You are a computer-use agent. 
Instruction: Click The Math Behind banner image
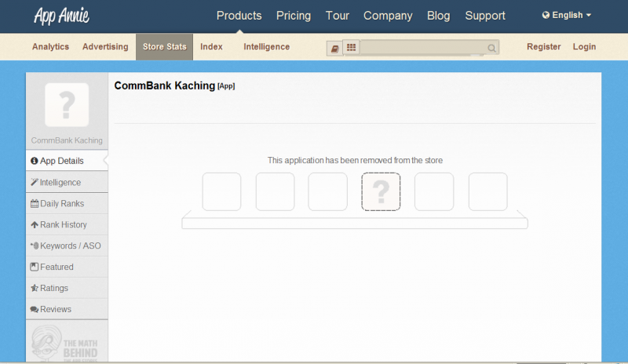click(x=67, y=342)
